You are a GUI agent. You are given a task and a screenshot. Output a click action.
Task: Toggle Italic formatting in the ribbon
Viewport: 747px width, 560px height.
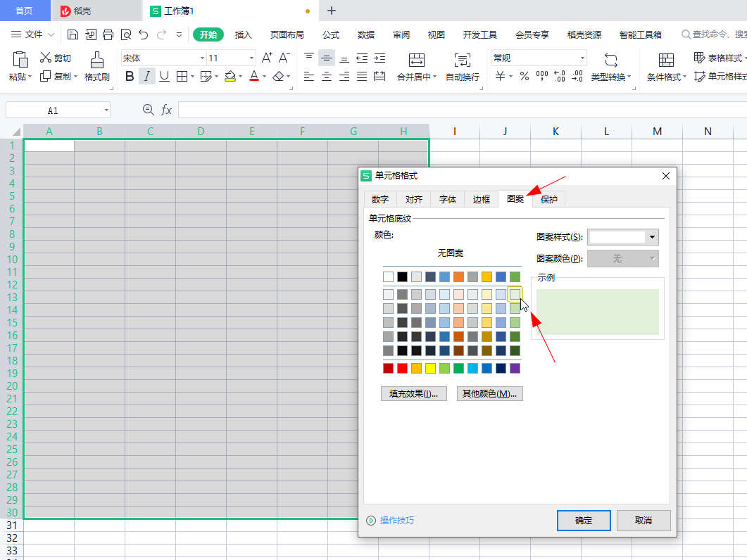coord(147,77)
